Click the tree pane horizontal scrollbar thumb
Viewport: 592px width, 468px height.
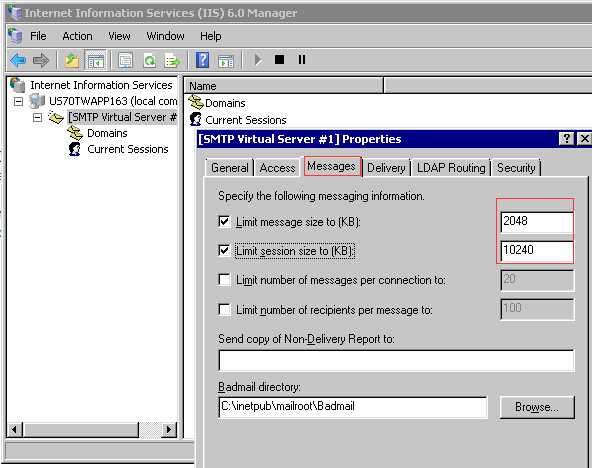[x=81, y=430]
